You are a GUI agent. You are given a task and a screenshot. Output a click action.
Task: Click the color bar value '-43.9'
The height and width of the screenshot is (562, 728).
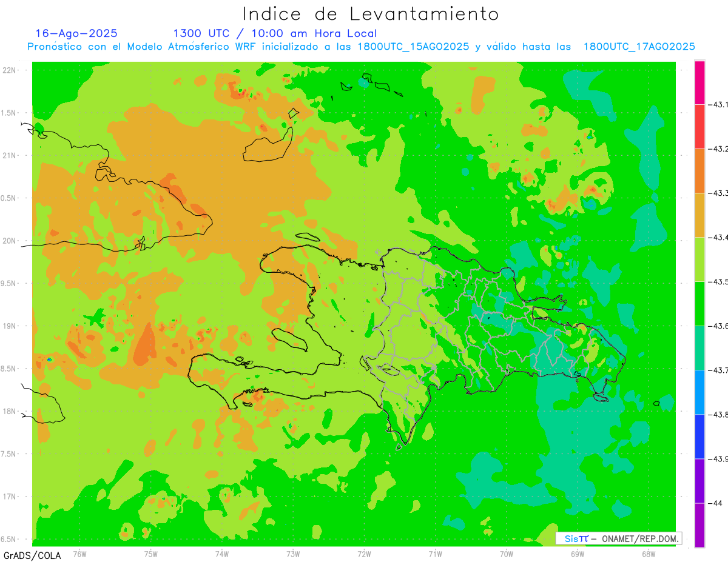[717, 459]
